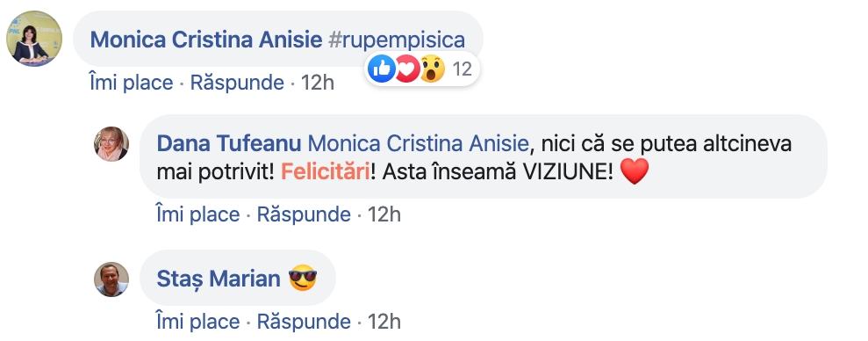Click Îmi place under Dana Tufeanu's reply

(x=198, y=214)
